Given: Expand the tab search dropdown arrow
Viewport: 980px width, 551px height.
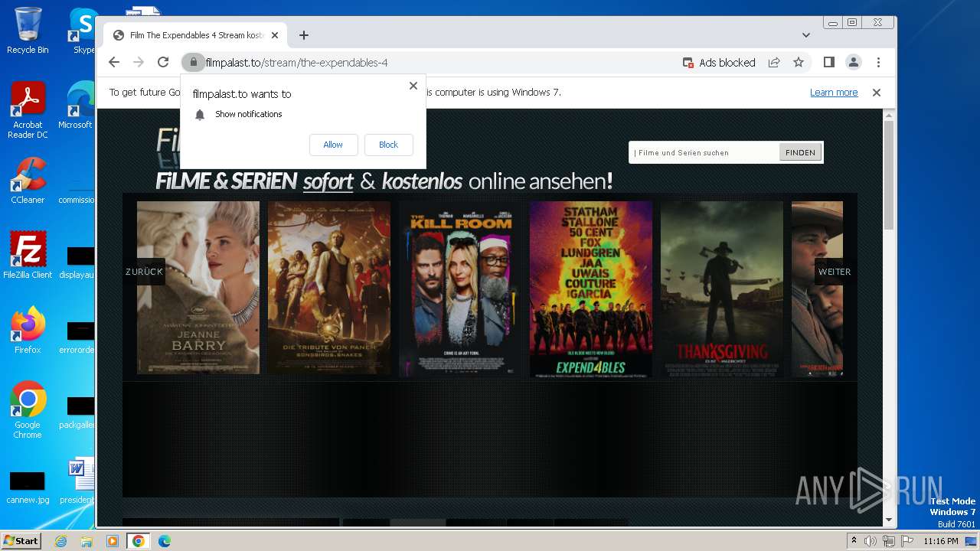Looking at the screenshot, I should tap(805, 35).
